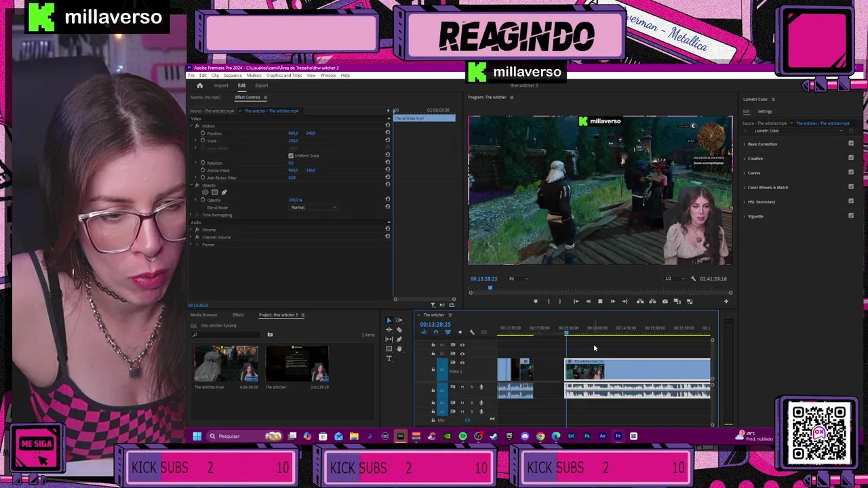Toggle Scale animation stopwatch

(203, 140)
